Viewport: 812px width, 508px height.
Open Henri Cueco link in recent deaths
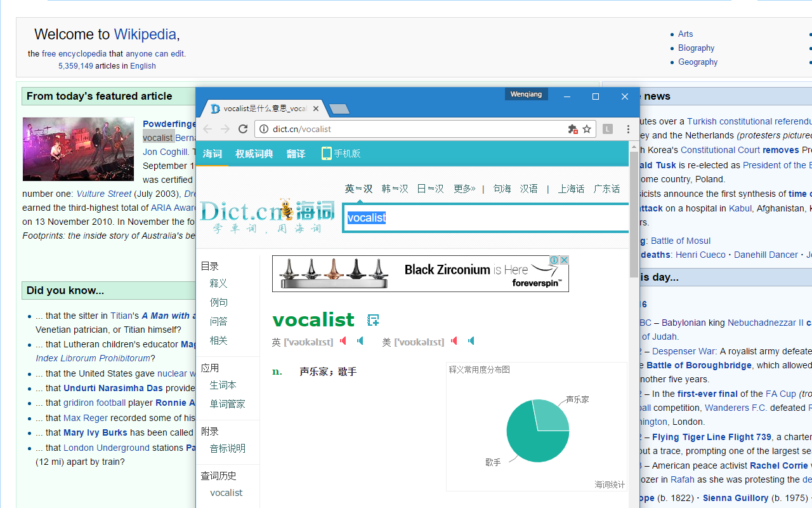(701, 255)
